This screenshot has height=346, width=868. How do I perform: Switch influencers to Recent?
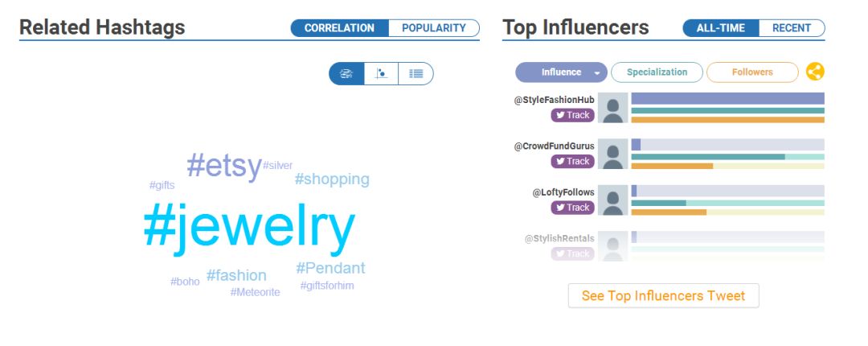coord(791,28)
